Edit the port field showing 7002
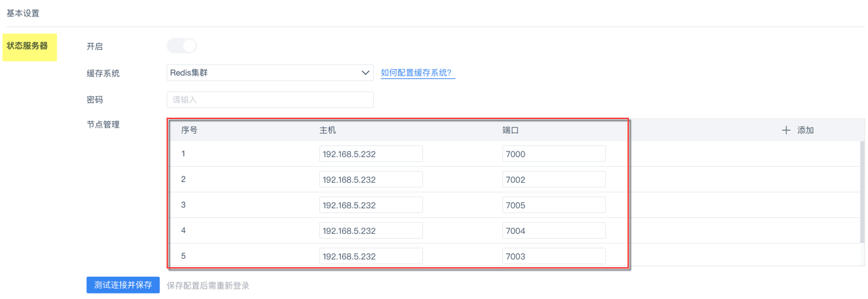868x299 pixels. pyautogui.click(x=554, y=179)
